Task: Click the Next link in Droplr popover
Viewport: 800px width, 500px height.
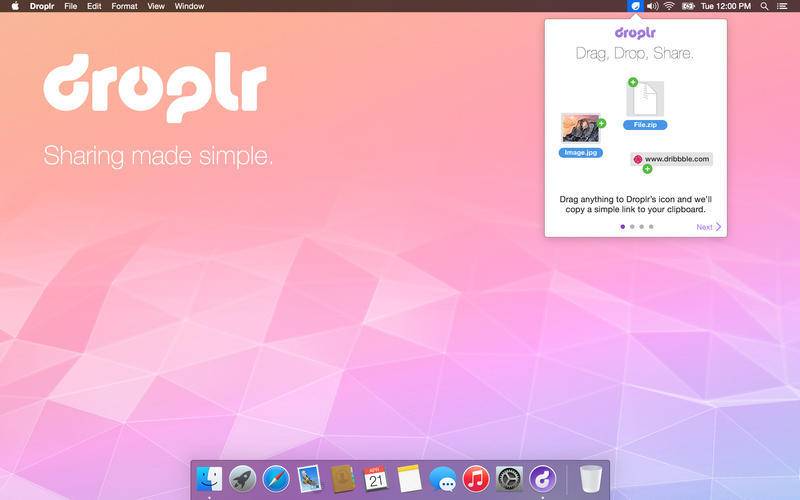Action: coord(709,227)
